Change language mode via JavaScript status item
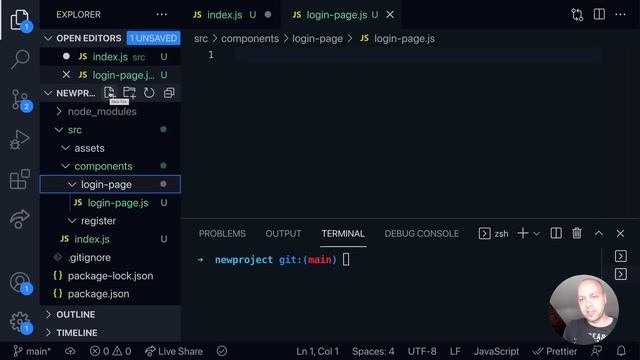This screenshot has width=640, height=360. 496,351
